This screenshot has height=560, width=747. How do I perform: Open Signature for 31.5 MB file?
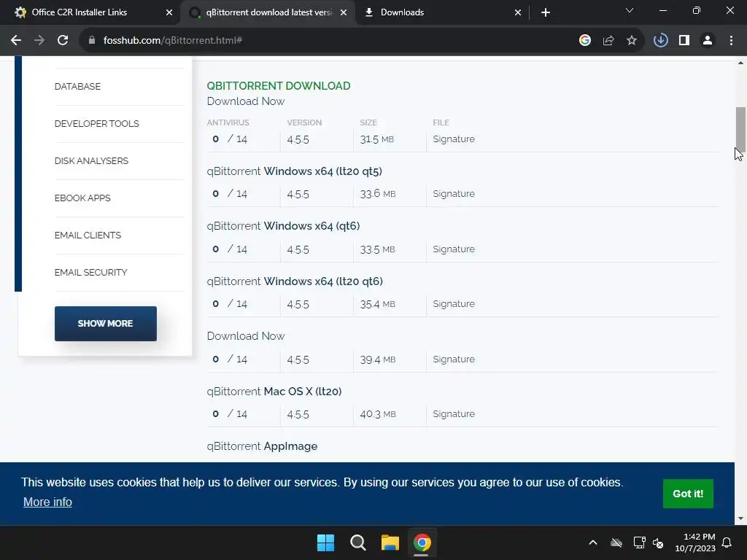pyautogui.click(x=454, y=139)
